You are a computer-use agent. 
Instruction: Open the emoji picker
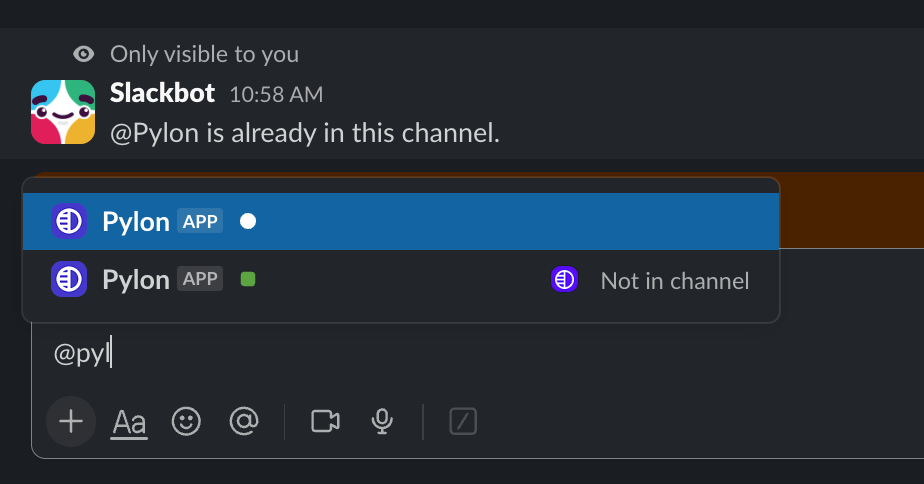[186, 421]
